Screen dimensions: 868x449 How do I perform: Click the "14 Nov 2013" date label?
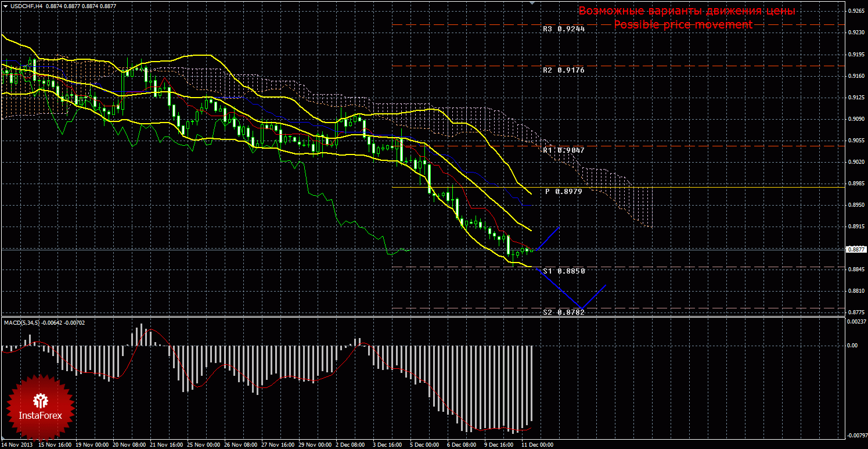pyautogui.click(x=17, y=445)
